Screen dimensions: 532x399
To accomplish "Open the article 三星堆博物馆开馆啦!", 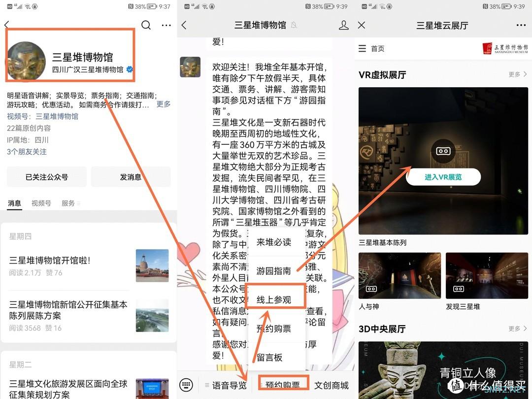I will click(50, 260).
